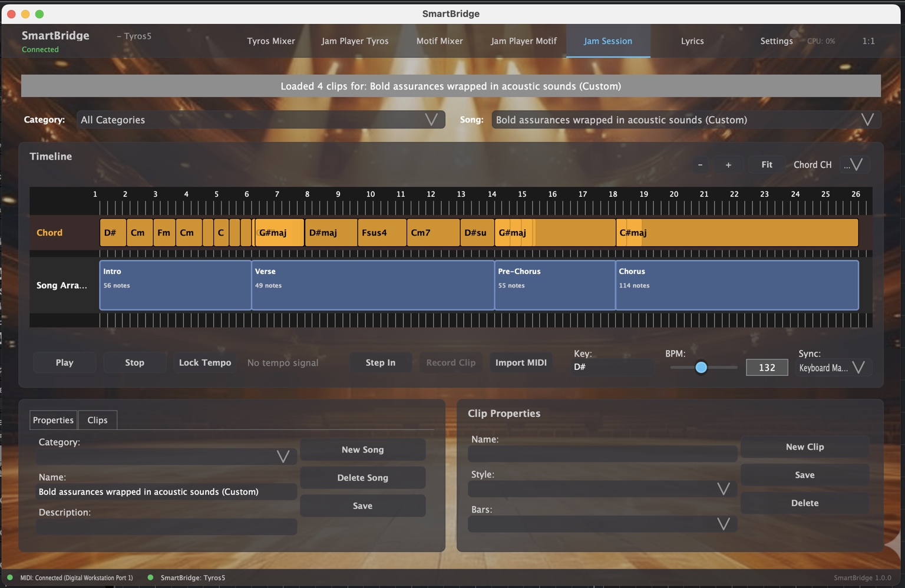Open the Chord CH channel dropdown

(x=855, y=165)
